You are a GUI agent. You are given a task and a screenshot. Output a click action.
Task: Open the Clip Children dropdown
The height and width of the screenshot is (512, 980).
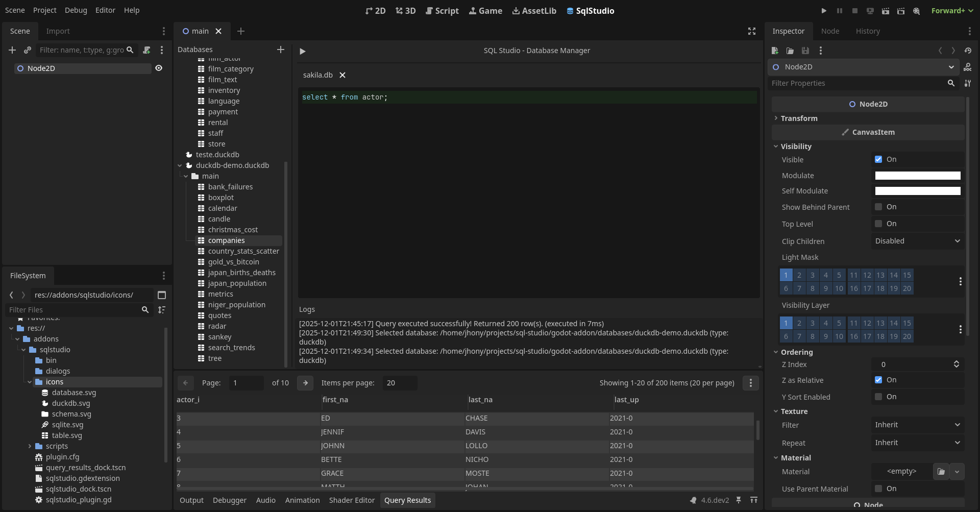pos(918,241)
